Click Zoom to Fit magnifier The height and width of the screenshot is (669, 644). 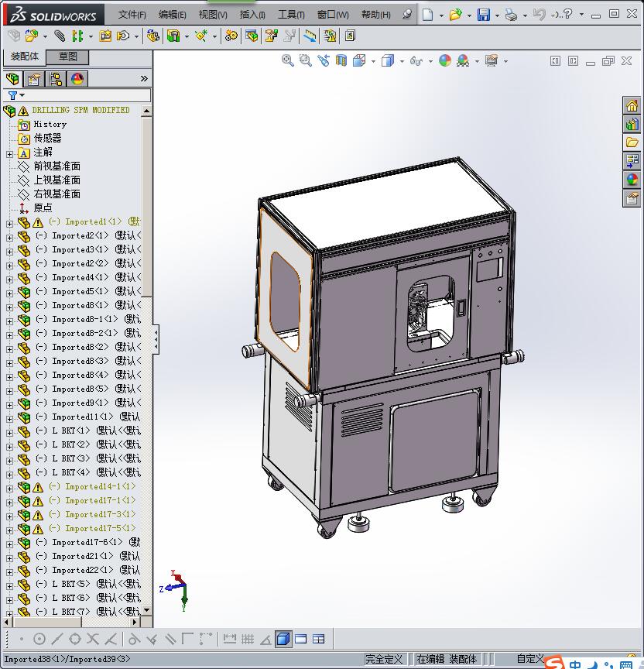coord(288,60)
